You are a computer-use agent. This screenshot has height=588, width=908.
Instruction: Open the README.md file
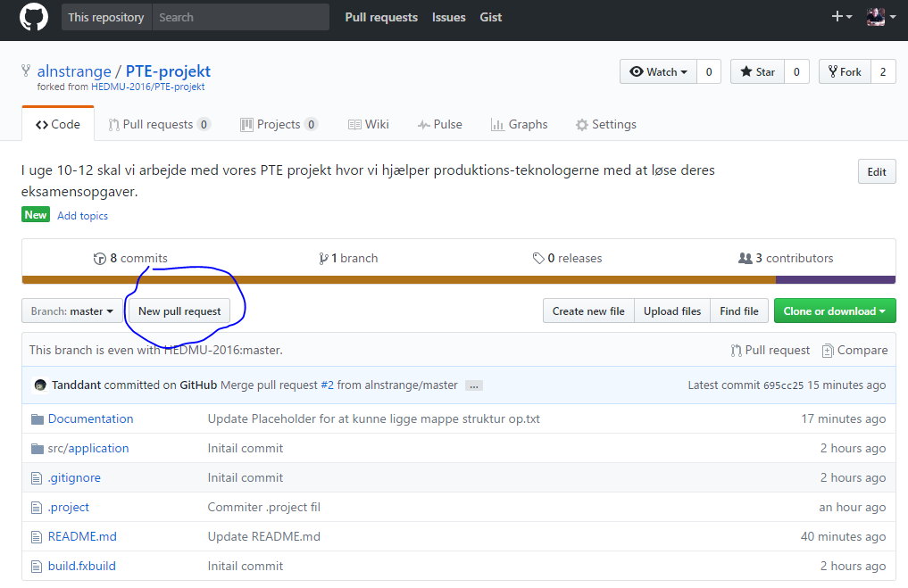point(82,536)
